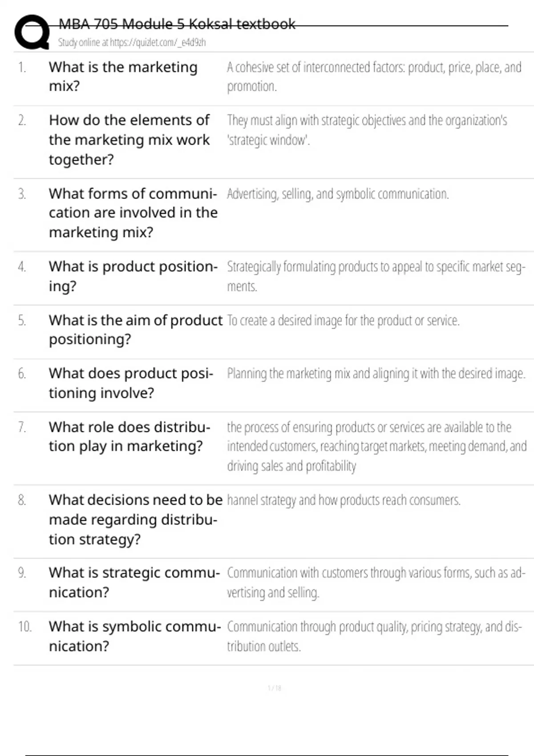Select question 'What is product positioning?'
Image resolution: width=534 pixels, height=756 pixels.
[x=133, y=276]
